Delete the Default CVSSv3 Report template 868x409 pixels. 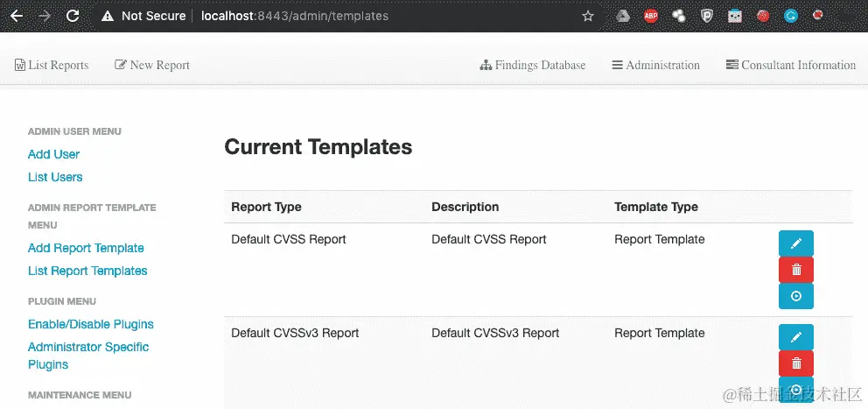tap(795, 363)
